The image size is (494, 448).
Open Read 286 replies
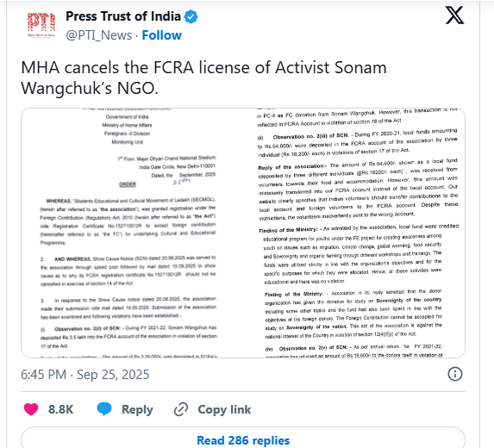coord(243,440)
